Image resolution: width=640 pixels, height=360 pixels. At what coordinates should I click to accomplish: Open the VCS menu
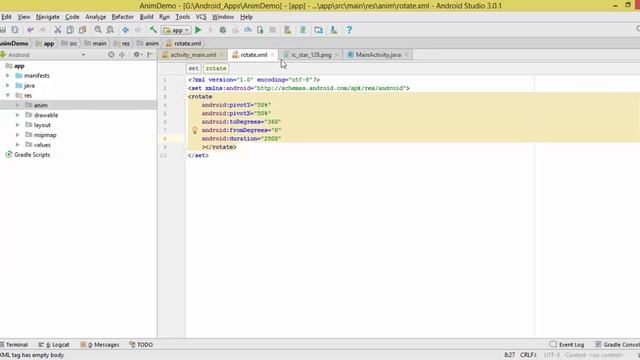[x=201, y=17]
